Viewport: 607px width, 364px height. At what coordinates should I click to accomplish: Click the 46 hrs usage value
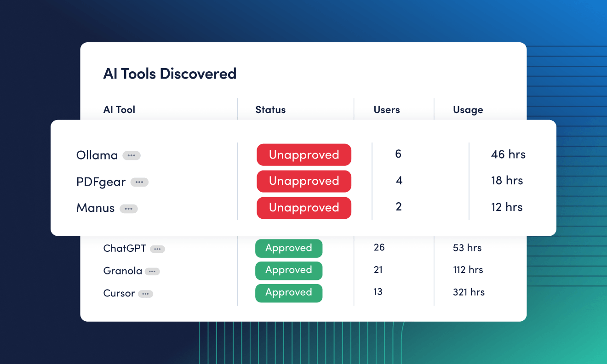pos(508,154)
